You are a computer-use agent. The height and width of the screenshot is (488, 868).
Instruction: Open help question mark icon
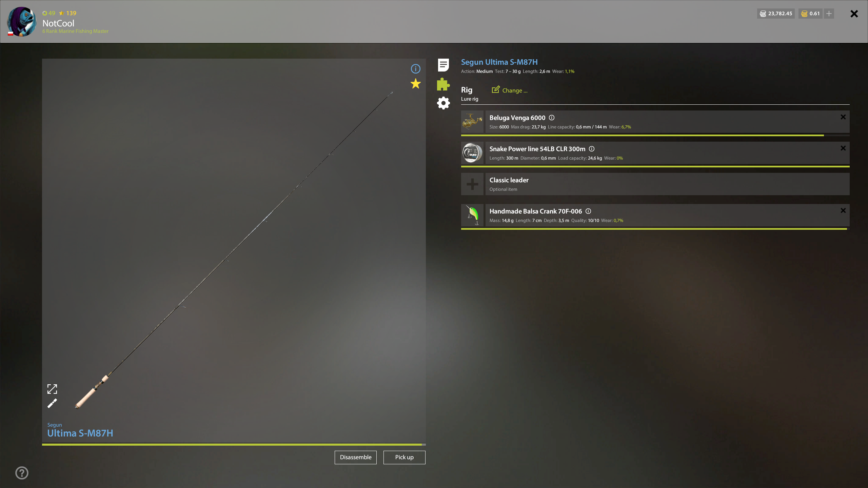click(22, 473)
